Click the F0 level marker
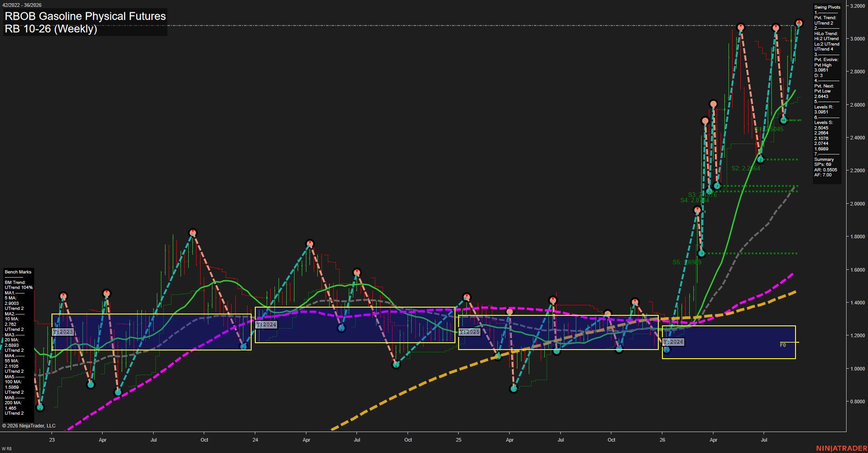This screenshot has height=453, width=868. [783, 345]
